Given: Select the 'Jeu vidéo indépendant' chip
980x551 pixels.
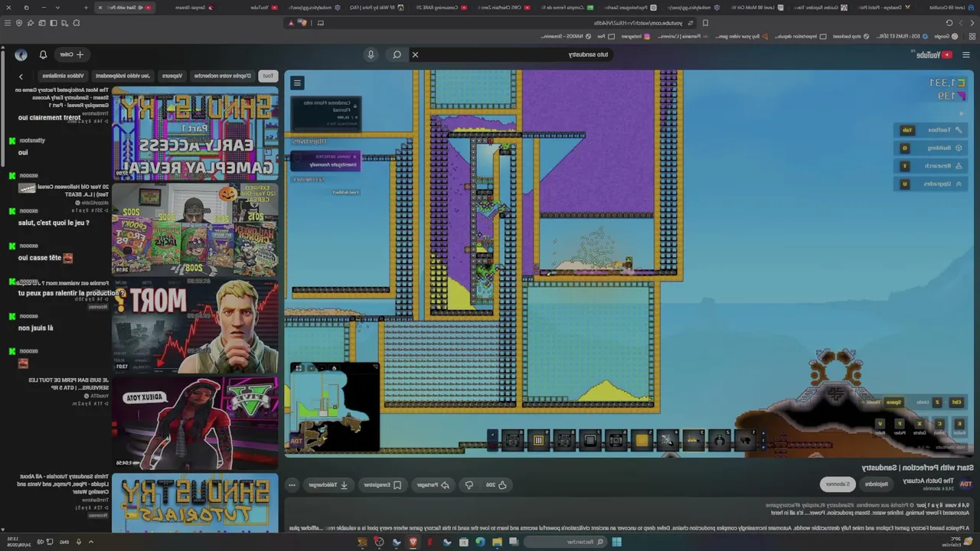Looking at the screenshot, I should [x=123, y=76].
